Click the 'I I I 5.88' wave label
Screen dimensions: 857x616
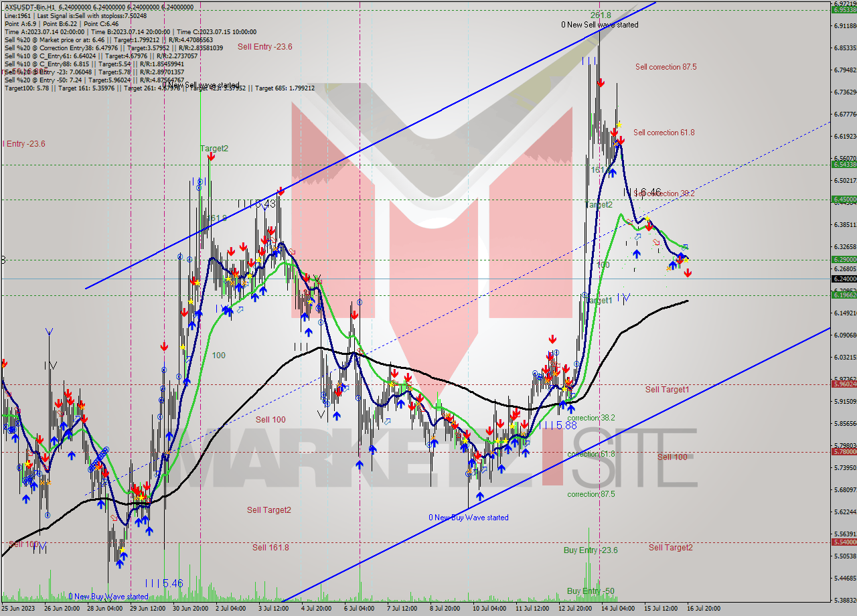pos(558,425)
